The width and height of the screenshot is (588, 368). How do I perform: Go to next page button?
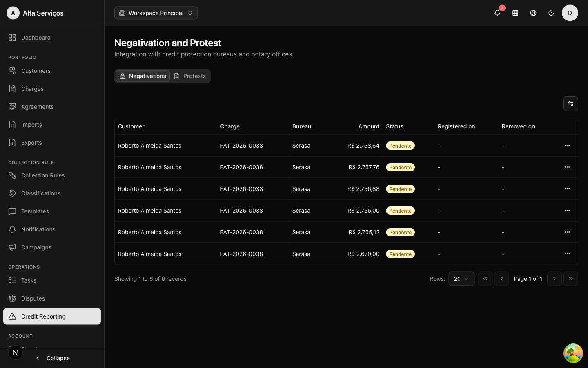pyautogui.click(x=555, y=279)
